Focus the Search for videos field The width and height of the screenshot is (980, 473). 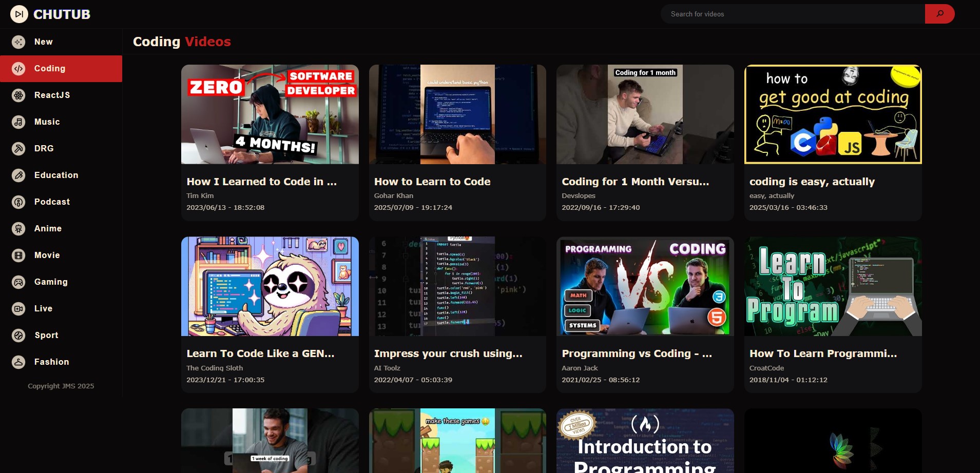click(792, 14)
